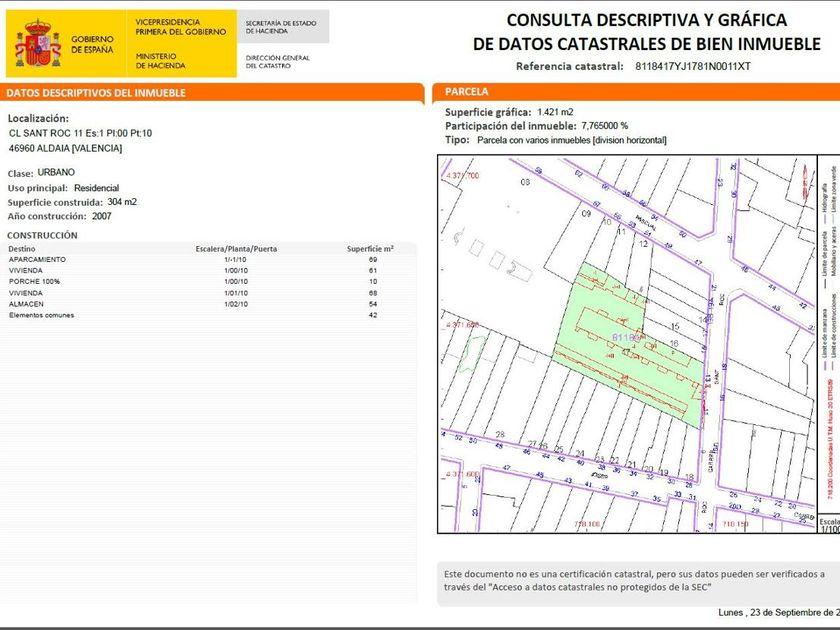This screenshot has width=840, height=630.
Task: Click the Spanish coat of arms emblem
Action: click(x=38, y=43)
